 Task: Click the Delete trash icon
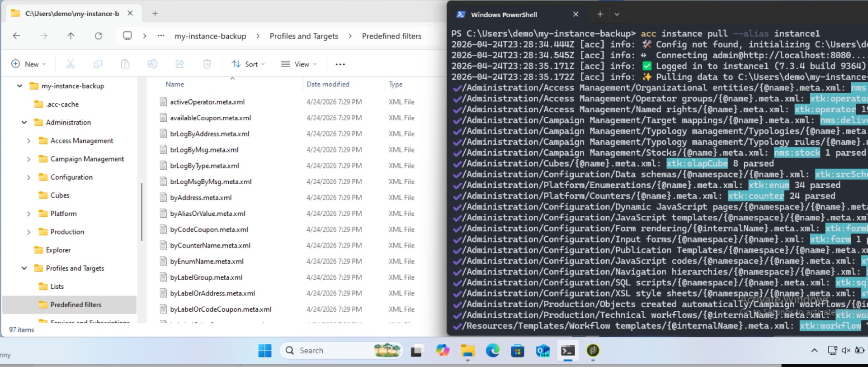[207, 64]
